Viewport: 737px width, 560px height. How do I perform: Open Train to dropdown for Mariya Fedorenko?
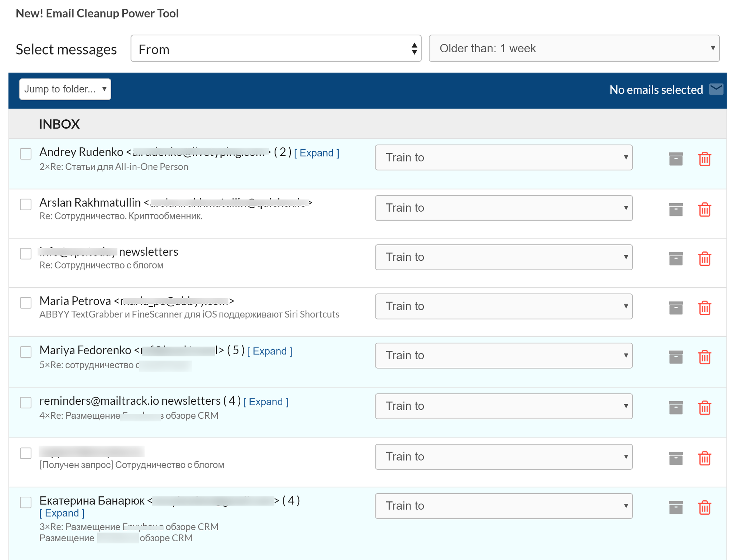(x=503, y=356)
